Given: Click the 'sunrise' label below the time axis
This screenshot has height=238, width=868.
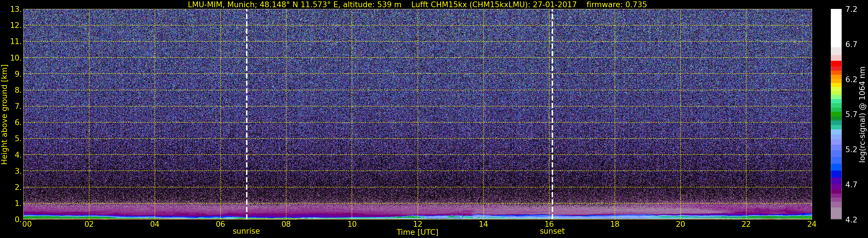Looking at the screenshot, I should pyautogui.click(x=246, y=231).
